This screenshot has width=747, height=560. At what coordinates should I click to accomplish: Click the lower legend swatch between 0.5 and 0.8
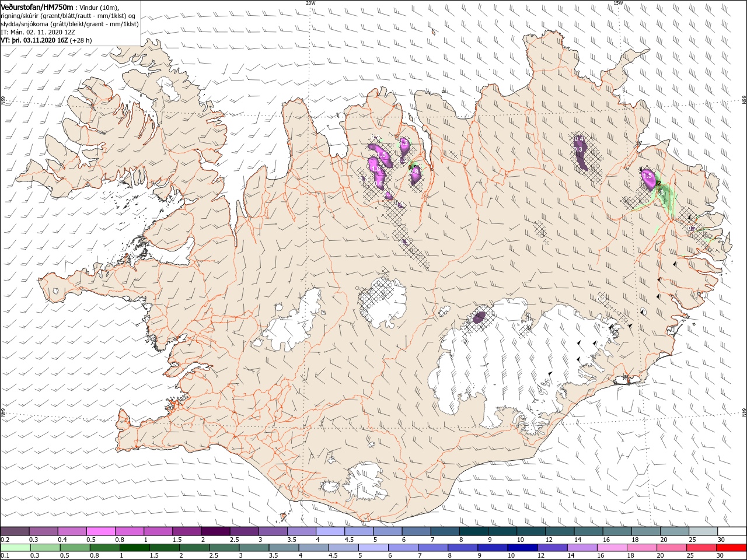[75, 548]
